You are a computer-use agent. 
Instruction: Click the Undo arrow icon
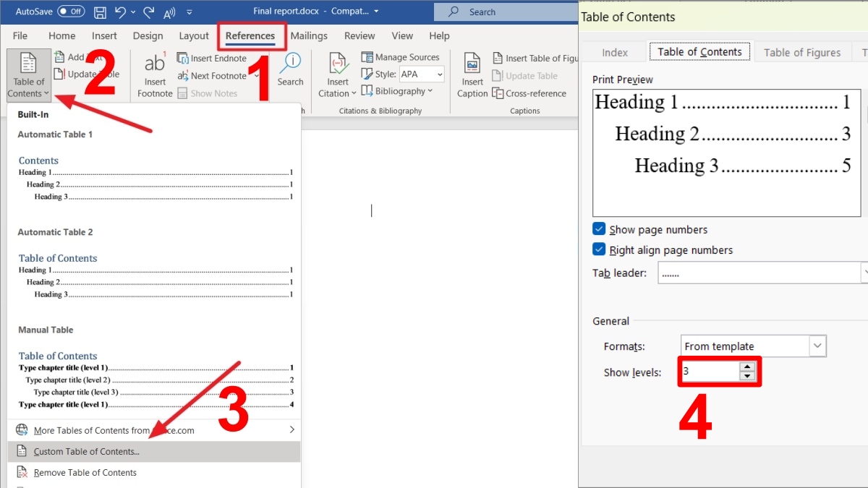click(x=120, y=12)
